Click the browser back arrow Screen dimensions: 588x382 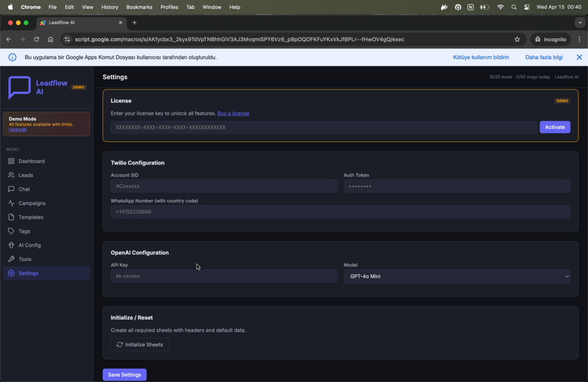point(9,39)
